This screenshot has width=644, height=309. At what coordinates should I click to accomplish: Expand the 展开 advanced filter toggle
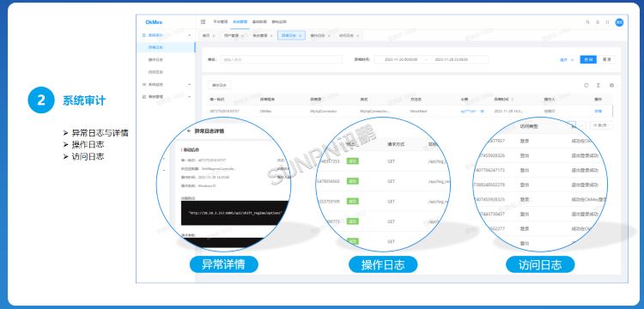(x=567, y=60)
